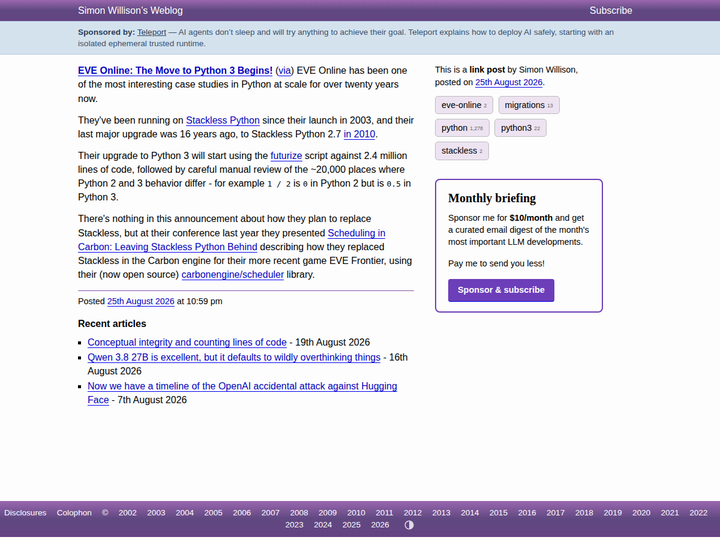720x540 pixels.
Task: Go to the 2011 archive
Action: tap(384, 513)
